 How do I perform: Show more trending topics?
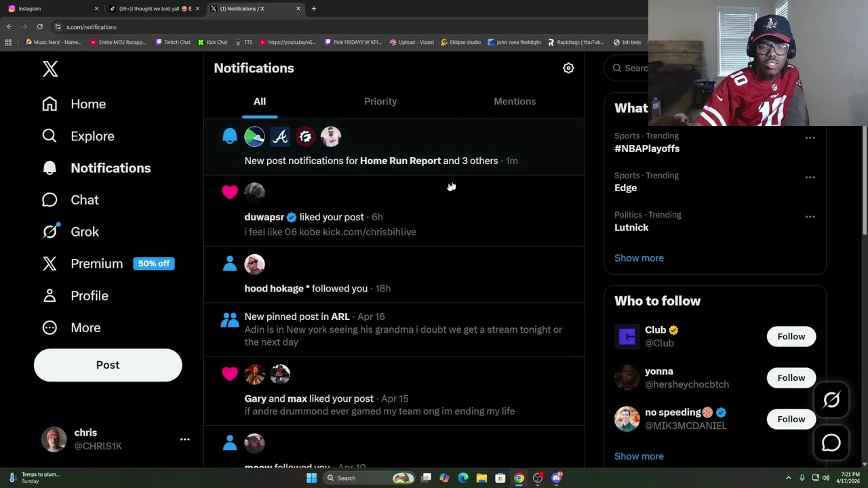point(639,258)
